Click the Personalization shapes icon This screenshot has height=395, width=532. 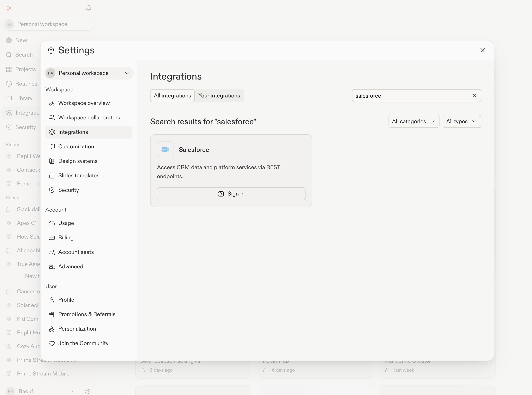pos(52,329)
